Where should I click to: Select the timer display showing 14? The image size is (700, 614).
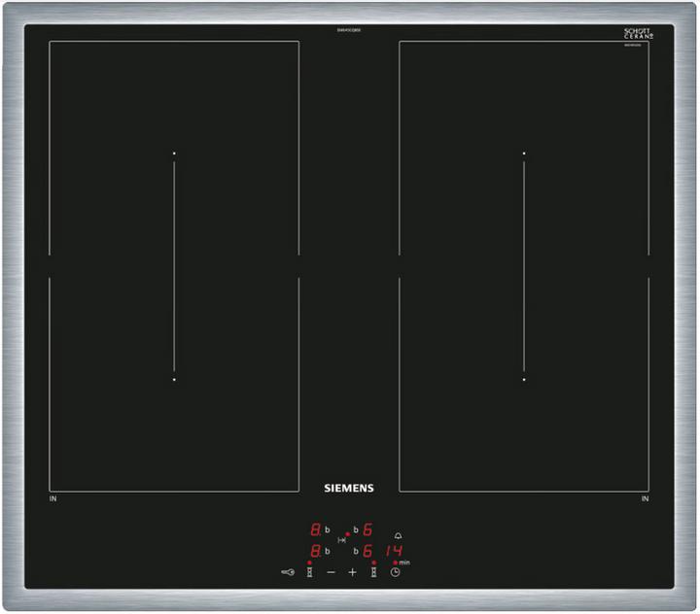point(394,551)
